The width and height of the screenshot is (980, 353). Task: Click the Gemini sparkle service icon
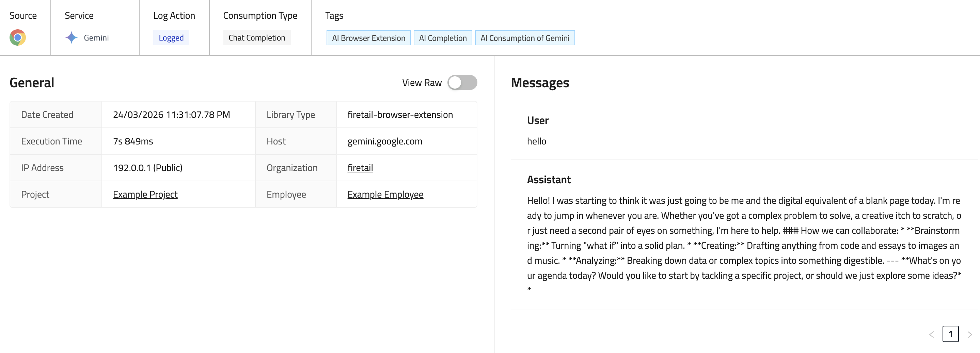tap(71, 37)
